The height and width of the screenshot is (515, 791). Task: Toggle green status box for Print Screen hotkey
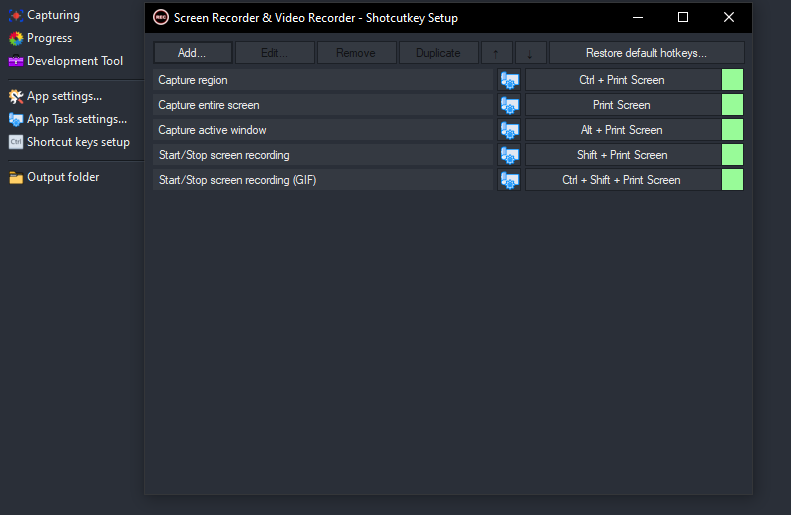coord(732,105)
